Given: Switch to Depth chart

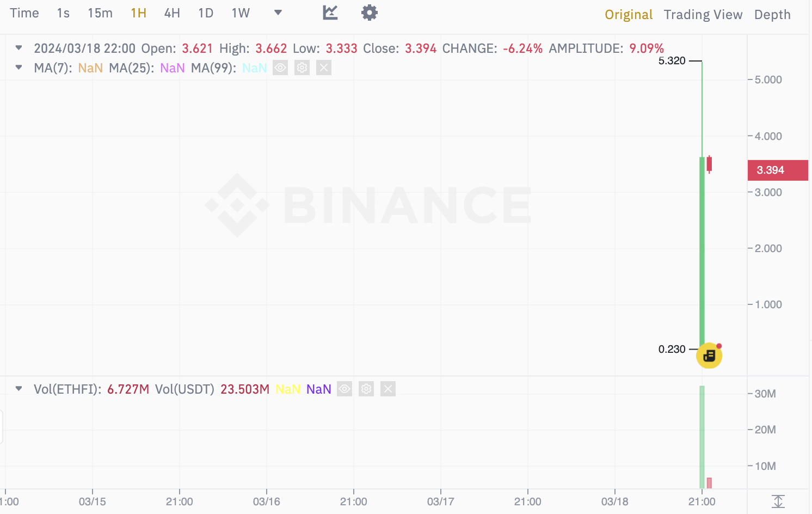Looking at the screenshot, I should [x=772, y=15].
